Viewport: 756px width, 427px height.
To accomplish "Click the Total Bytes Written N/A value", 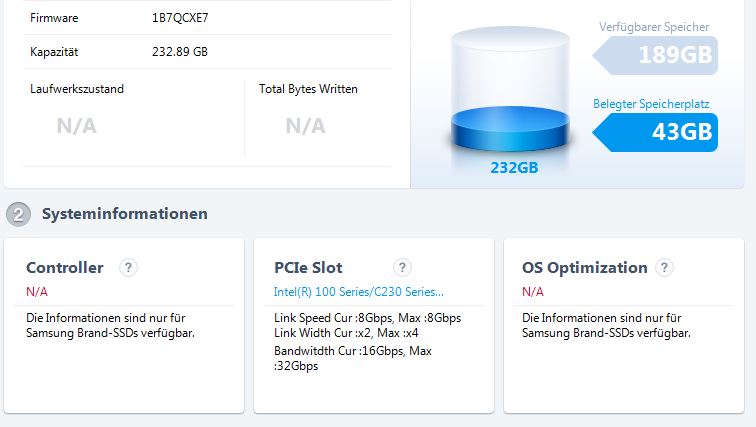I will (x=306, y=126).
